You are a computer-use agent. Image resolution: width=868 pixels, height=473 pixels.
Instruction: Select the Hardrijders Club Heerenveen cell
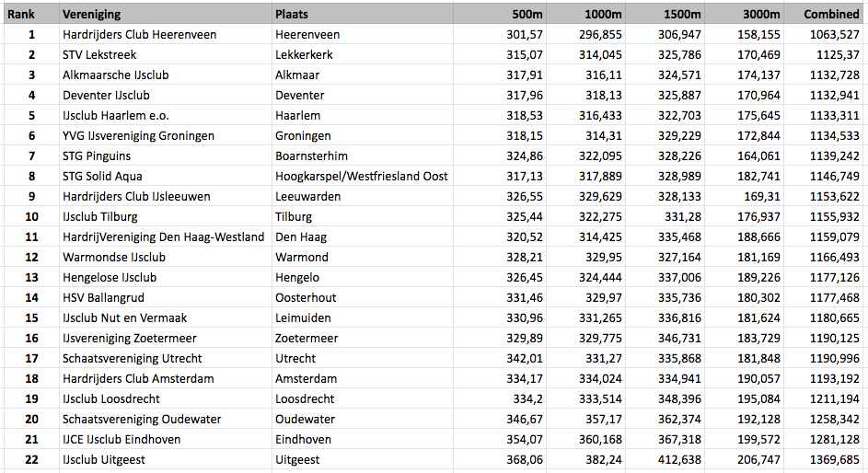click(166, 34)
